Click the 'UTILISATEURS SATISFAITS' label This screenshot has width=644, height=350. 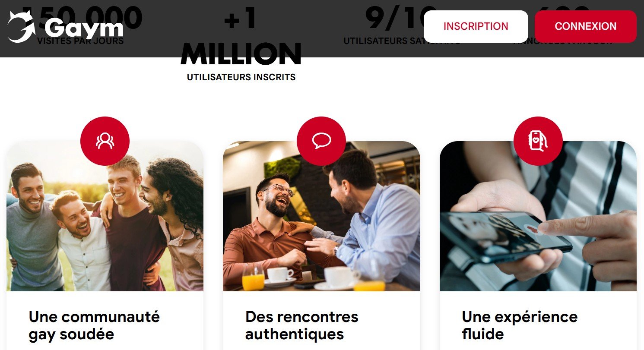pyautogui.click(x=402, y=41)
